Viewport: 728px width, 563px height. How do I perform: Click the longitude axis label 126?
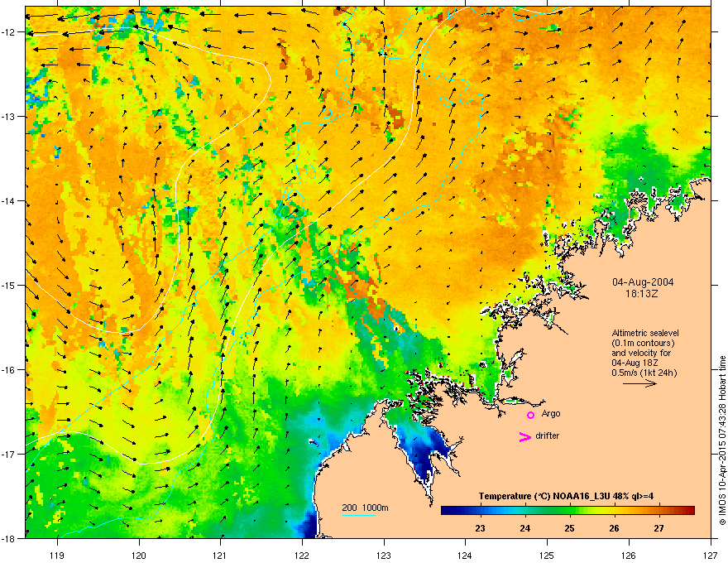pyautogui.click(x=629, y=555)
